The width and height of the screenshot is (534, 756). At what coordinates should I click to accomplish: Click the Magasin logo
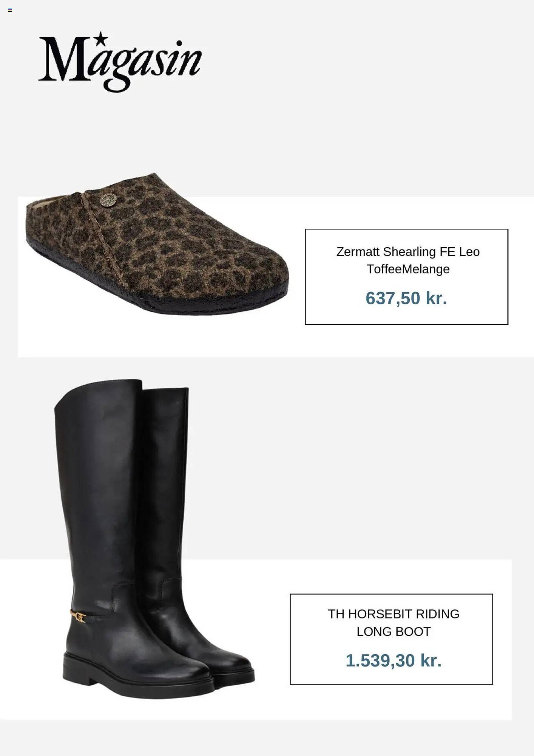click(x=120, y=62)
